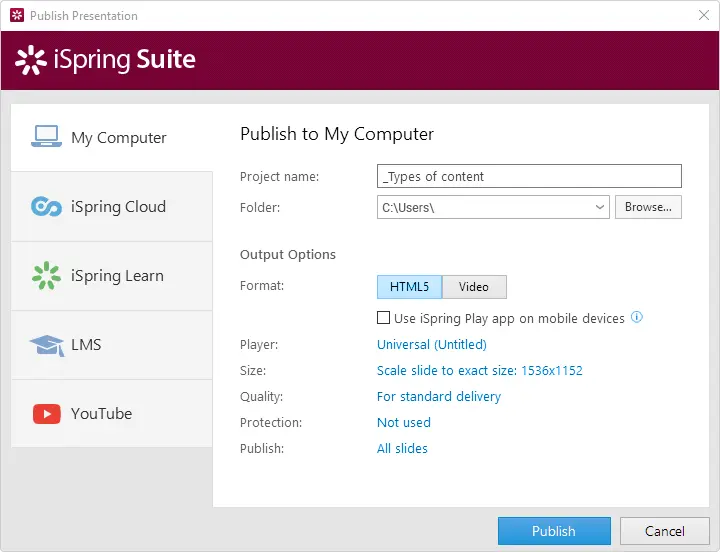This screenshot has width=720, height=552.
Task: Click the Output Options heading
Action: coord(288,254)
